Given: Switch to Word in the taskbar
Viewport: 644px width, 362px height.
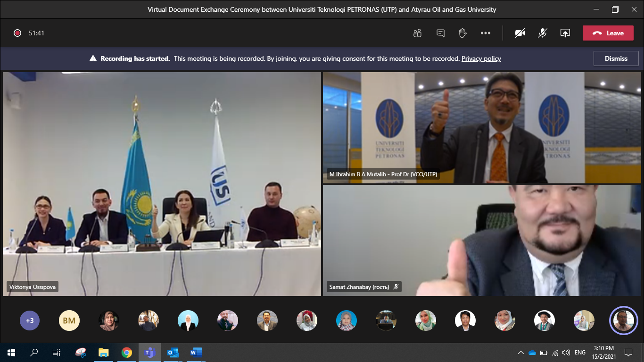Looking at the screenshot, I should (196, 352).
